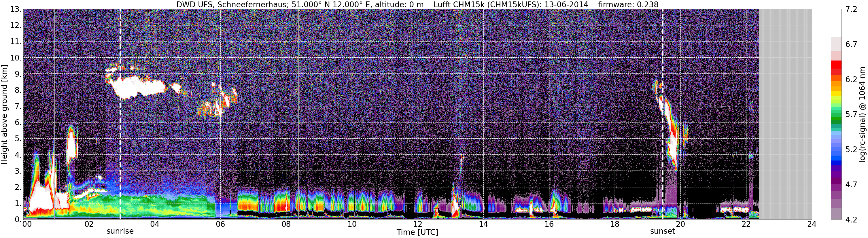Click the white top band of the colorbar
Screen dimensions: 868x238
coord(836,23)
